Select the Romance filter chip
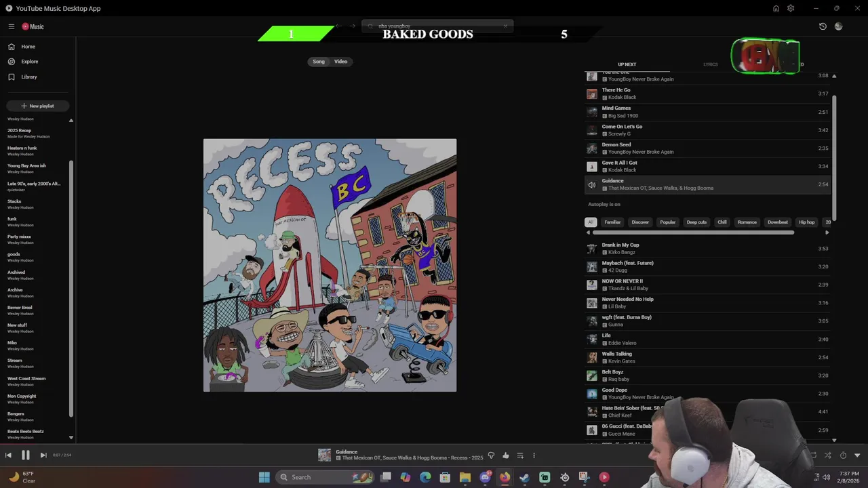The height and width of the screenshot is (488, 868). point(747,222)
